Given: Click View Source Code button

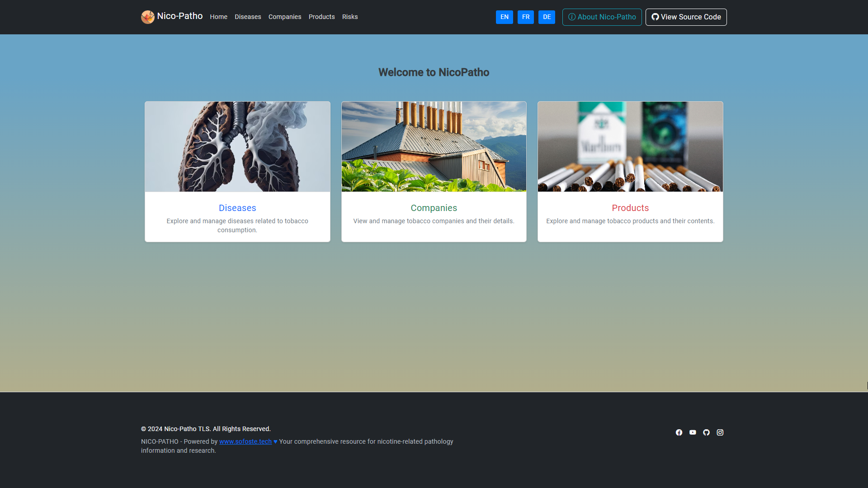Looking at the screenshot, I should [x=686, y=17].
